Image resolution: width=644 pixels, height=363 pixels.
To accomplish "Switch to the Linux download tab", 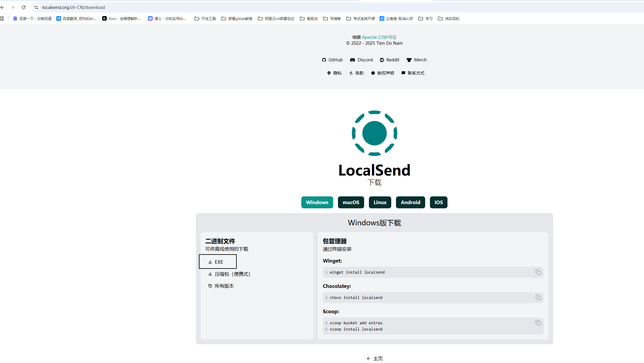I will point(380,202).
